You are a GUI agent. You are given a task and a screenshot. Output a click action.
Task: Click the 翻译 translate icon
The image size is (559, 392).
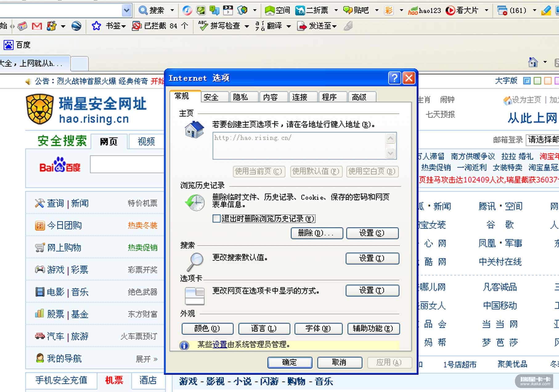(x=260, y=26)
